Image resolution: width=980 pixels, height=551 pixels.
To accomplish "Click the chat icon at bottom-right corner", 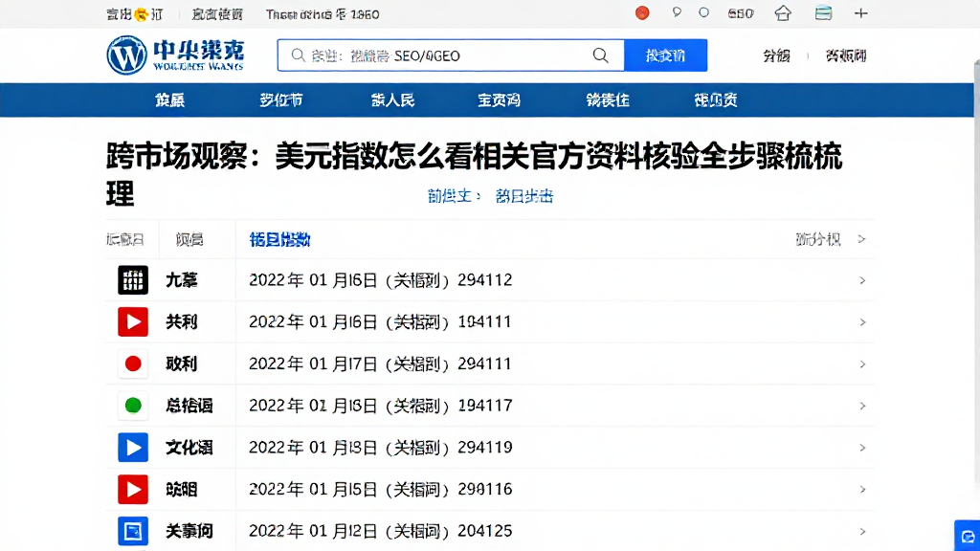I will (968, 536).
